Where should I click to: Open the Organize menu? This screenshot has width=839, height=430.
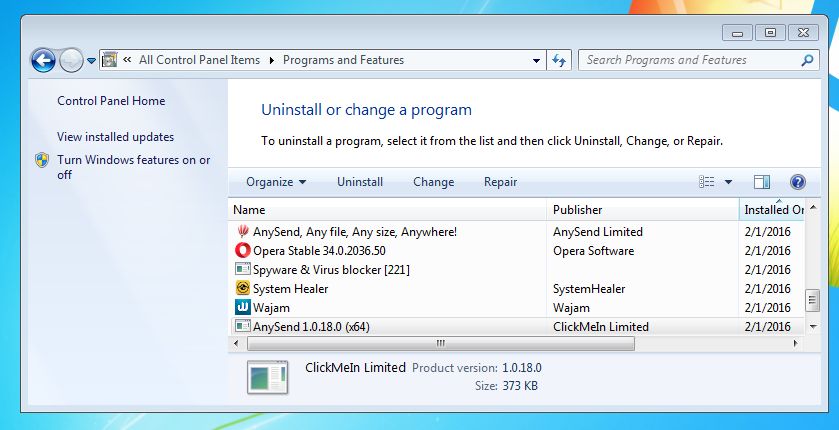click(x=276, y=182)
